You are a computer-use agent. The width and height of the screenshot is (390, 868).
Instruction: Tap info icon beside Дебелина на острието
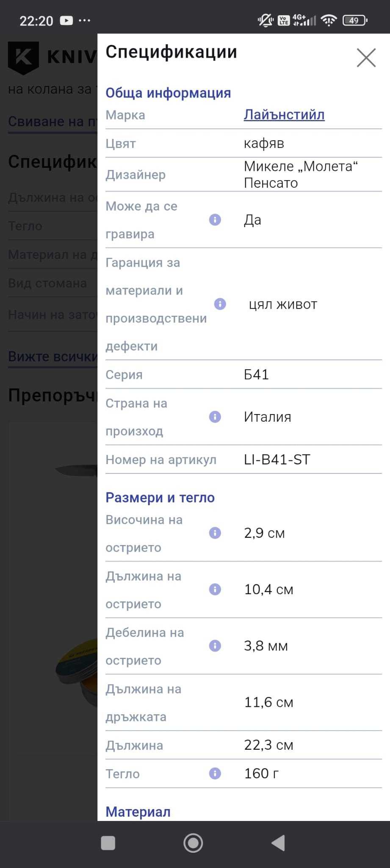[215, 645]
